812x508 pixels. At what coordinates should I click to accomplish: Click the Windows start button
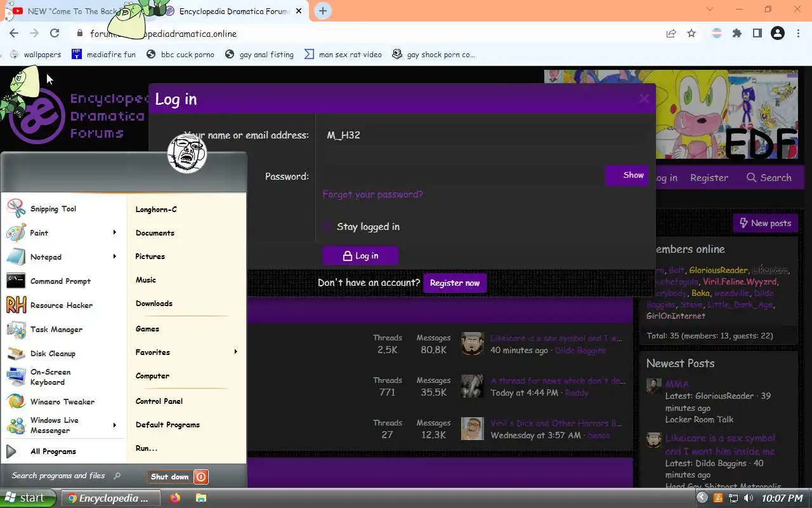[29, 498]
